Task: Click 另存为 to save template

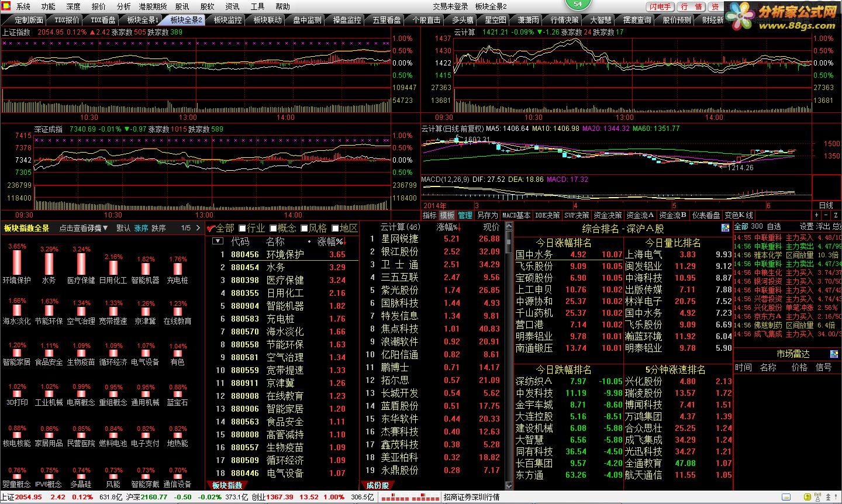Action: click(487, 216)
